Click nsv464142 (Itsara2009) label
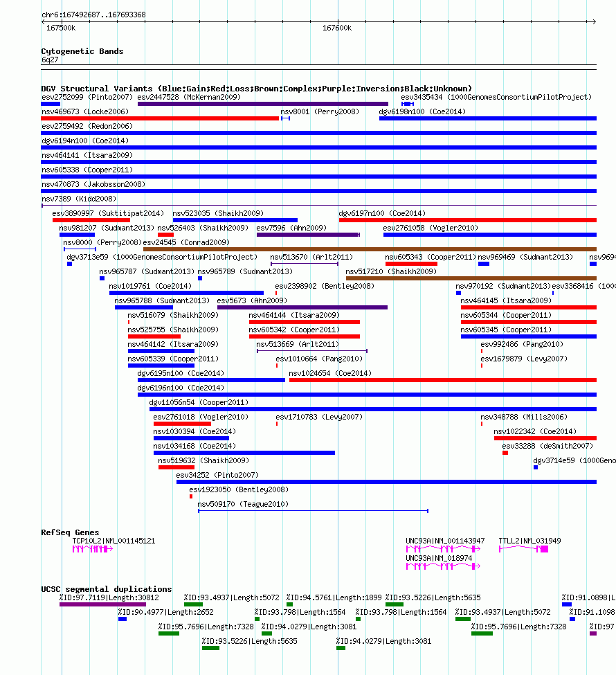The width and height of the screenshot is (616, 675). 173,345
